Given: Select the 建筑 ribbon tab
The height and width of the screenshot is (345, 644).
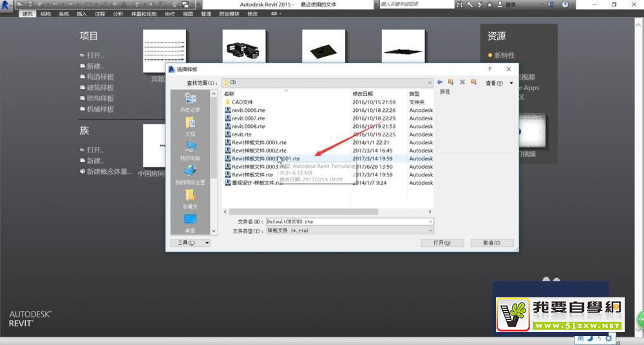Looking at the screenshot, I should click(x=28, y=14).
